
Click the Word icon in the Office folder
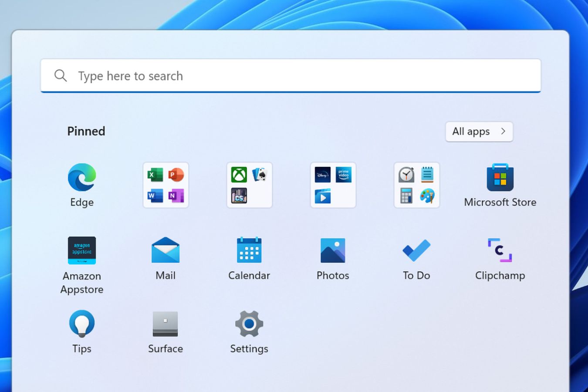pyautogui.click(x=155, y=196)
